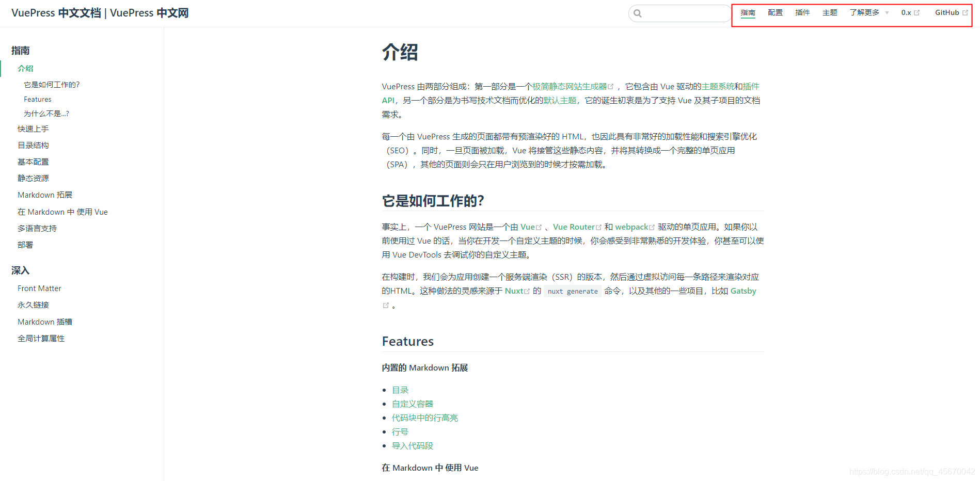The image size is (980, 481).
Task: Open the 自定义容器 feature link
Action: (413, 404)
